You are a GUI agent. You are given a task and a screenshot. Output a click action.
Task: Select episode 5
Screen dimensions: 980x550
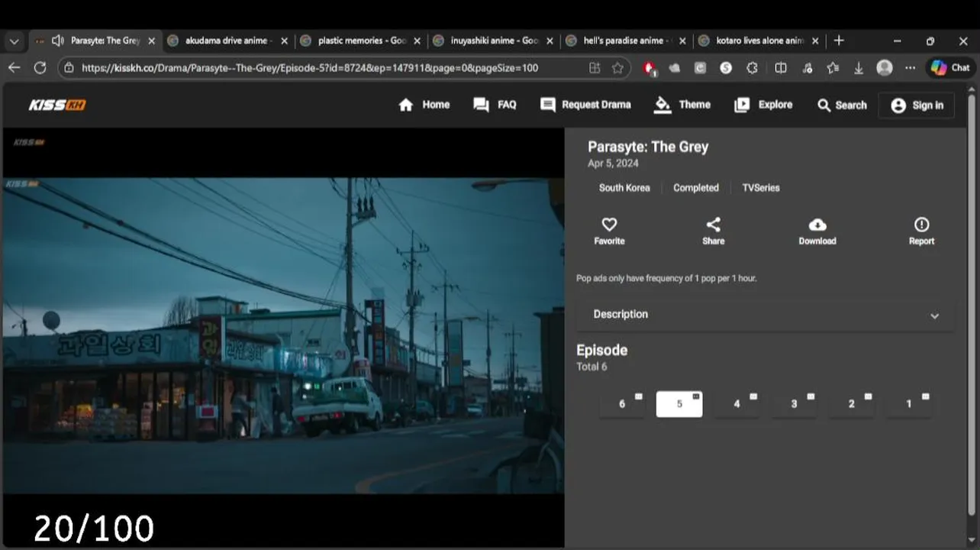point(679,404)
